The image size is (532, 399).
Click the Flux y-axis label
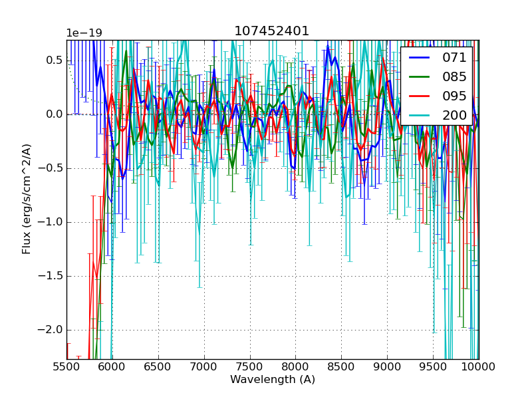pyautogui.click(x=27, y=199)
